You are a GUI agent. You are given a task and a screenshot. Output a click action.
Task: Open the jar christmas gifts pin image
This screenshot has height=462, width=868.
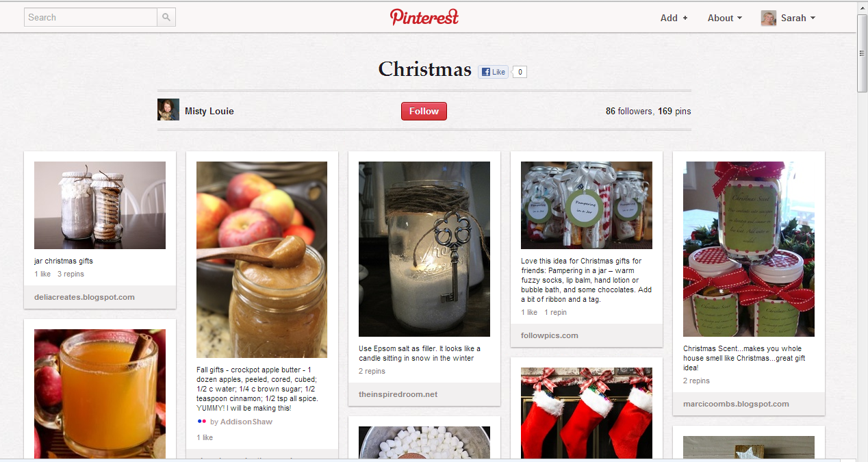click(100, 205)
